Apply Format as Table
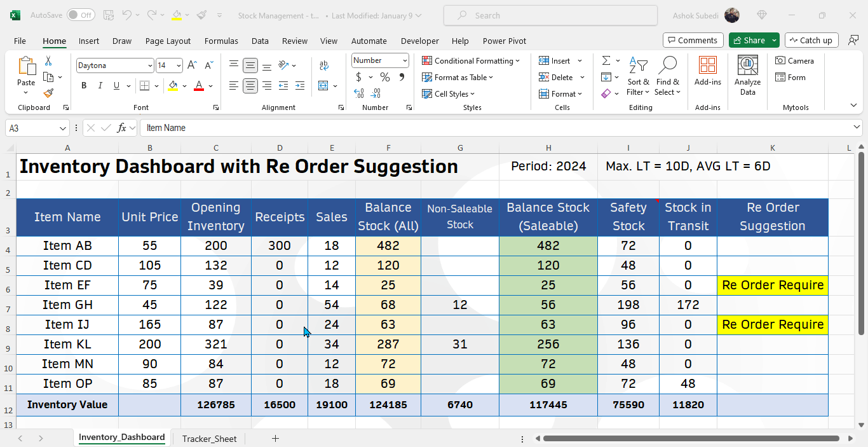The image size is (868, 447). click(x=459, y=77)
